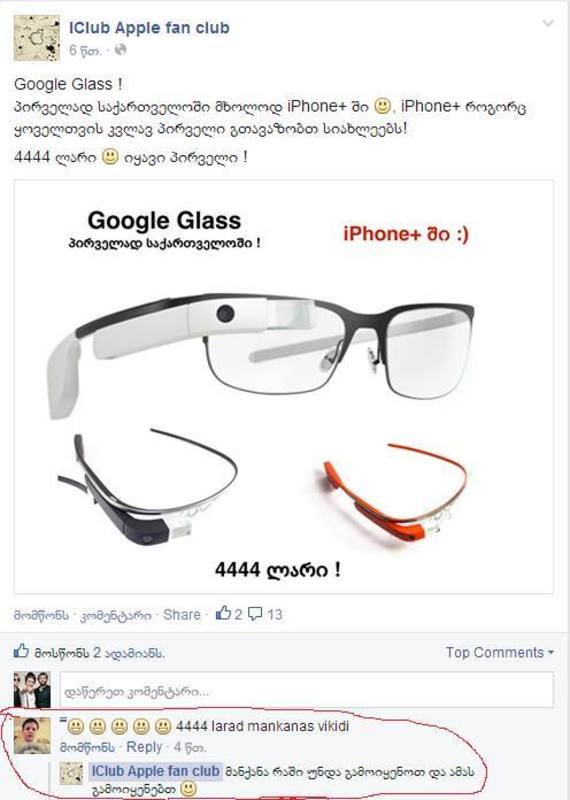This screenshot has width=570, height=800.
Task: Open the post timestamp 6 წთ.
Action: (x=85, y=50)
